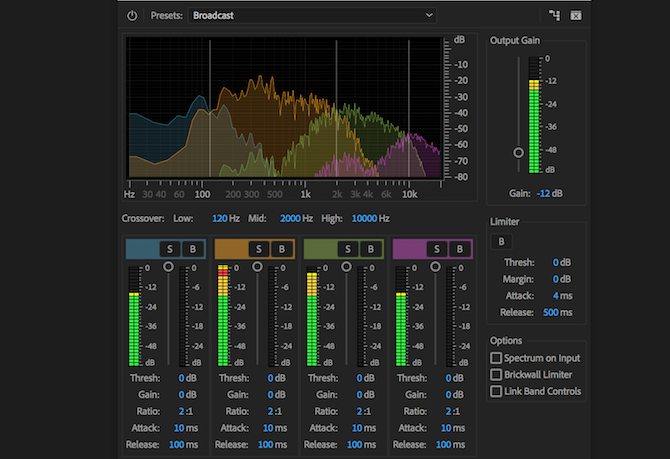The height and width of the screenshot is (459, 670).
Task: Click the delete preset icon
Action: pyautogui.click(x=576, y=15)
